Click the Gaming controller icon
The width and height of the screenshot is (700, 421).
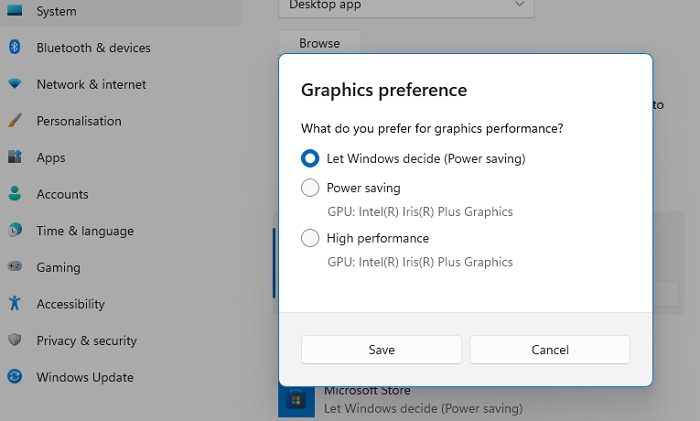point(15,267)
